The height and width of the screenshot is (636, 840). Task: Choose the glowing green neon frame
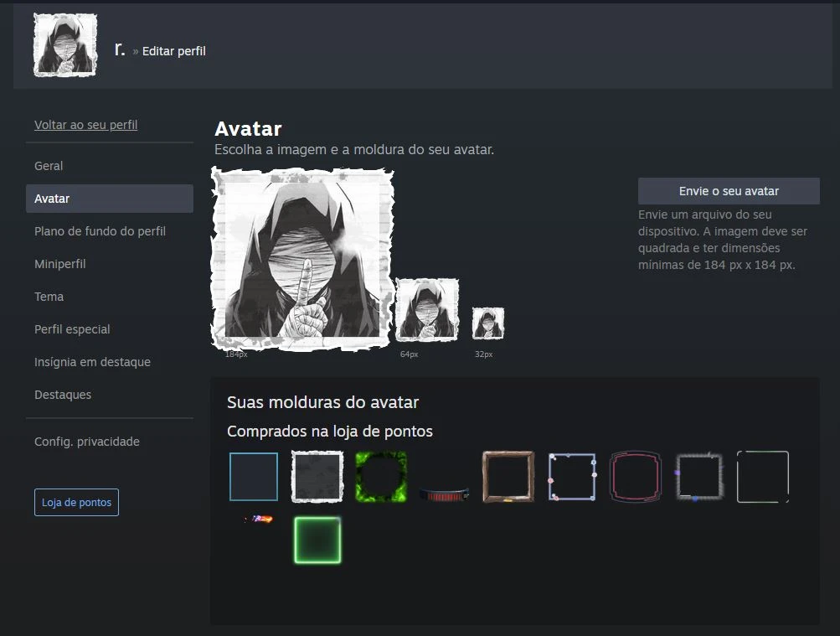click(x=317, y=540)
